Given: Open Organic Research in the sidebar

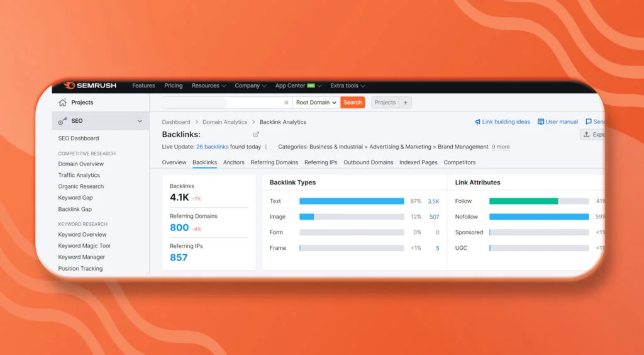Looking at the screenshot, I should pos(81,186).
